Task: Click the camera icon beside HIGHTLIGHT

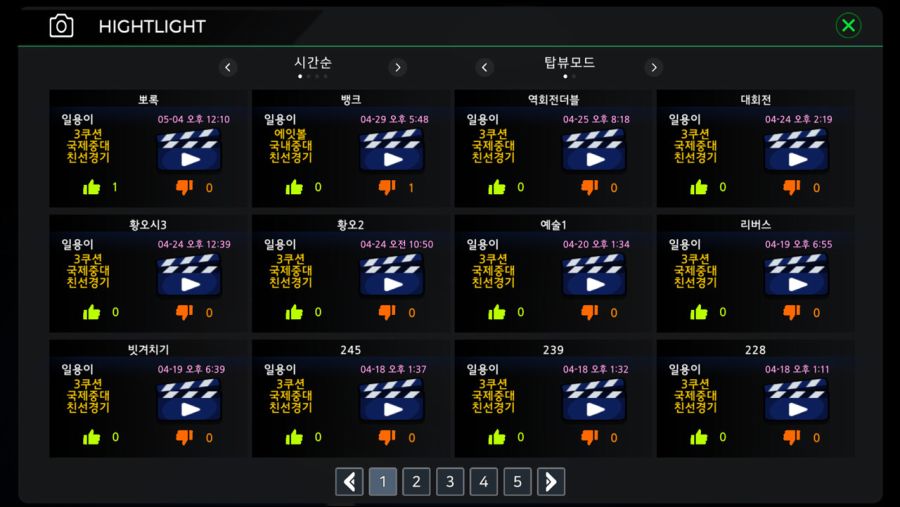Action: tap(61, 26)
